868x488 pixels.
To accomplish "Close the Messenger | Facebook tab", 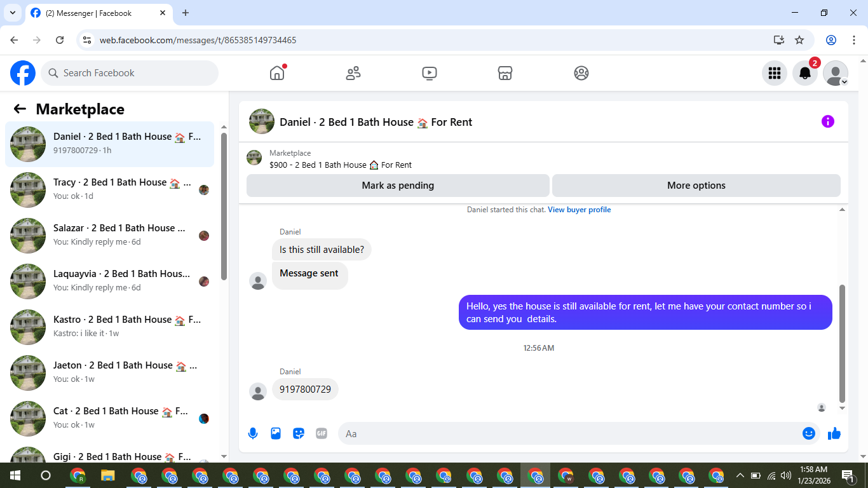I will (x=163, y=13).
